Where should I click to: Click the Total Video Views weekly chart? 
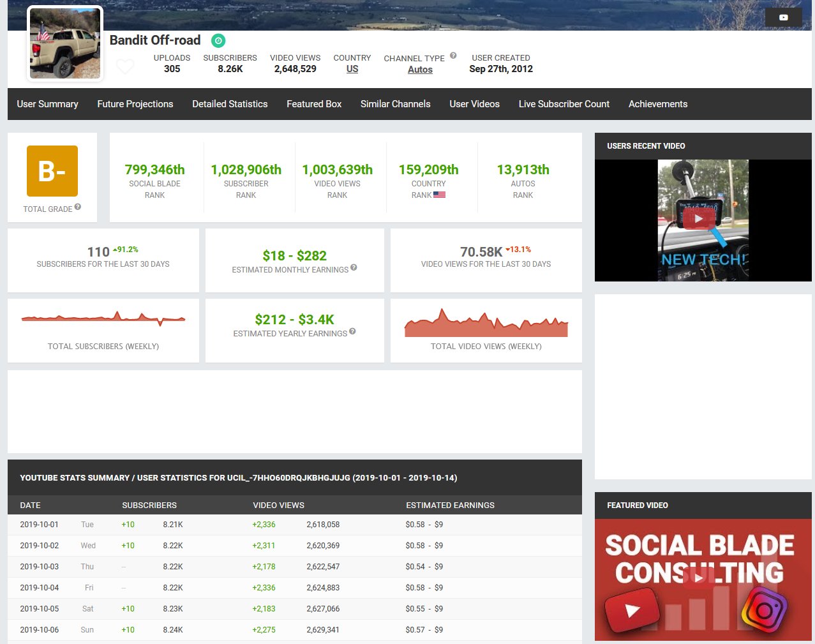point(486,323)
